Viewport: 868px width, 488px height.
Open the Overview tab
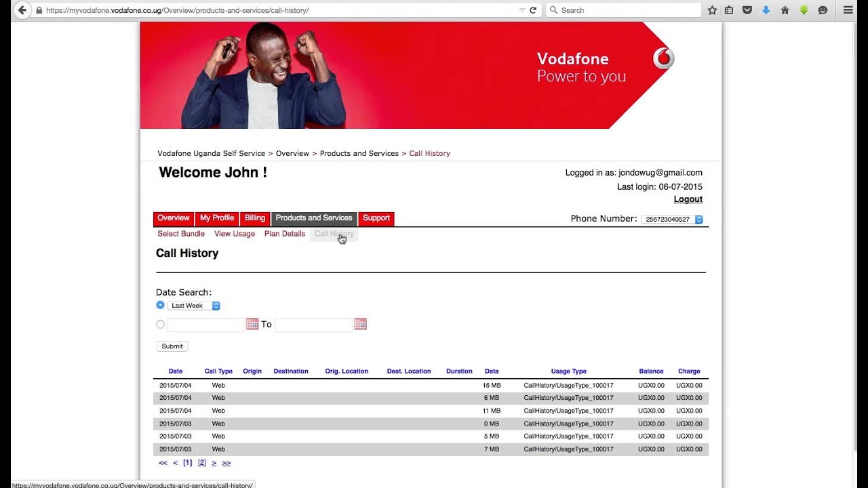coord(174,218)
